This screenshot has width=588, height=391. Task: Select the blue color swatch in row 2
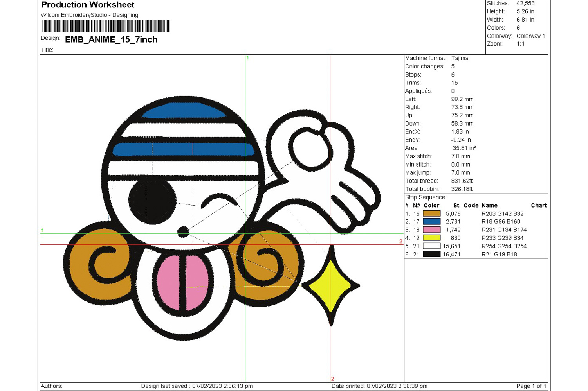(431, 222)
